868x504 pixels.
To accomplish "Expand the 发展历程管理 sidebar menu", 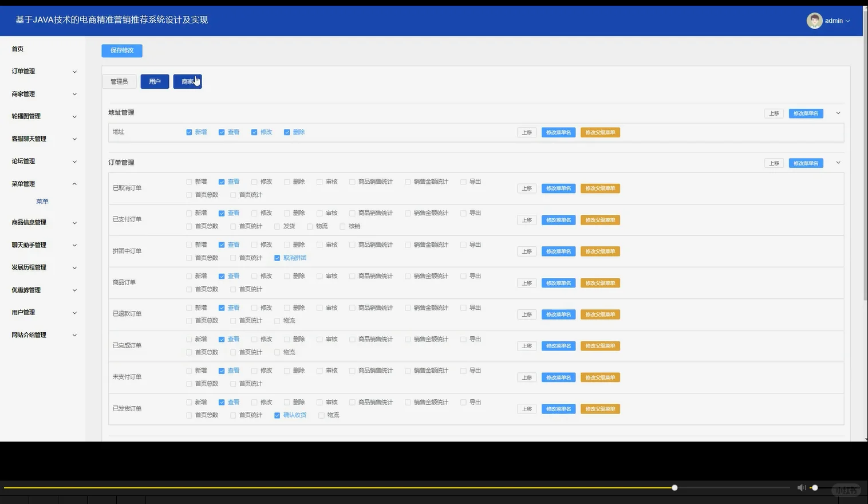I will 43,267.
